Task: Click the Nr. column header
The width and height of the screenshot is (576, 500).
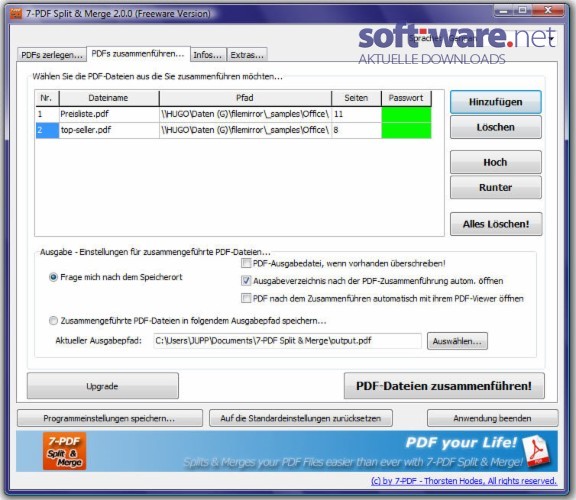Action: click(47, 98)
